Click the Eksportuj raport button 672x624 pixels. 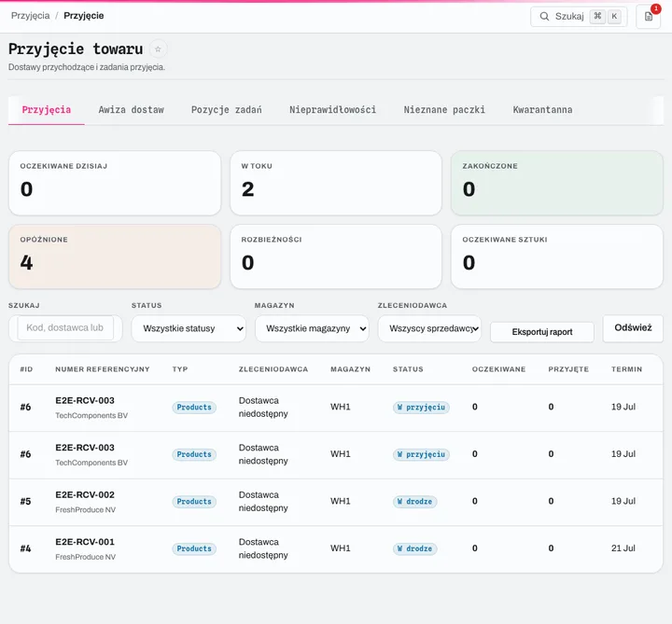[541, 332]
